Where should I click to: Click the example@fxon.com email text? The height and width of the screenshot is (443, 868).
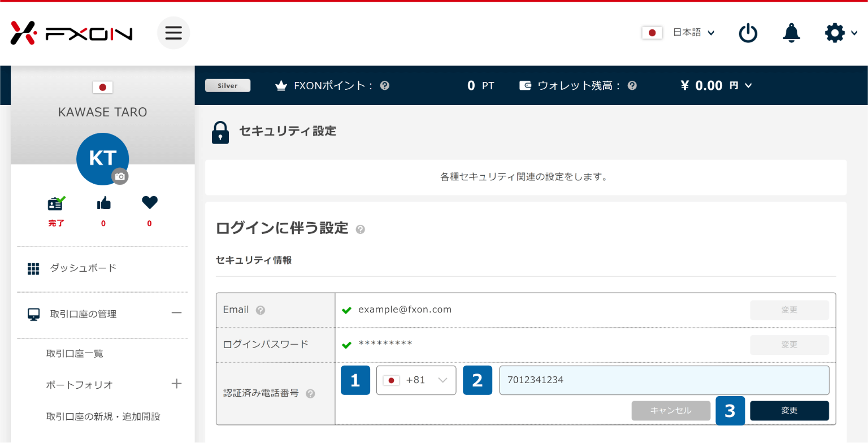click(x=405, y=310)
